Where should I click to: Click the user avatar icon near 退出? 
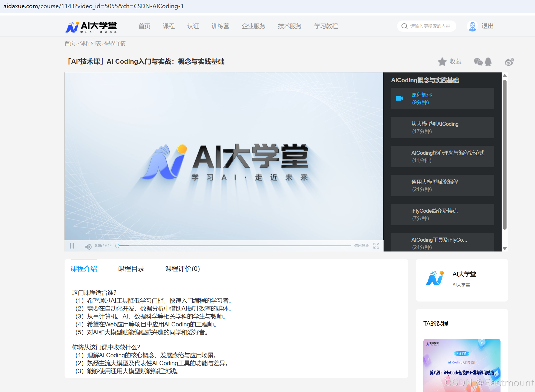[x=472, y=26]
